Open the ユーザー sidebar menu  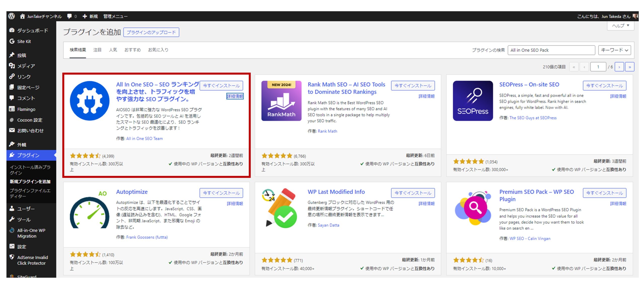coord(31,209)
